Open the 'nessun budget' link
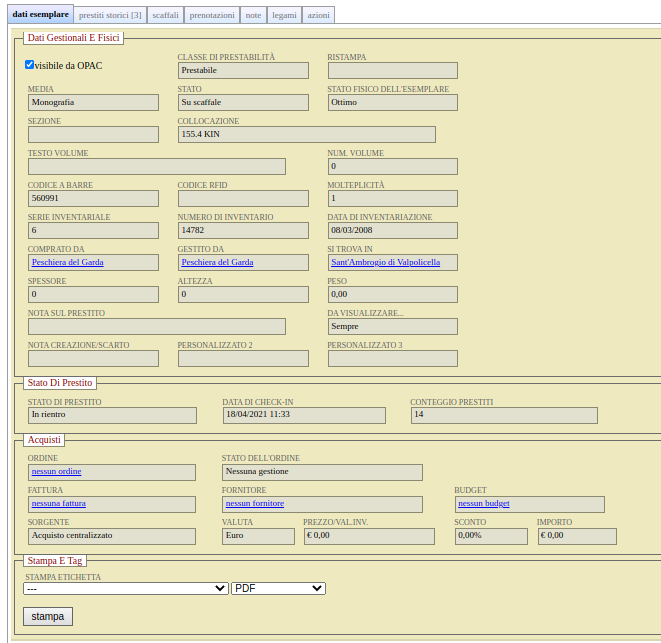 (484, 504)
